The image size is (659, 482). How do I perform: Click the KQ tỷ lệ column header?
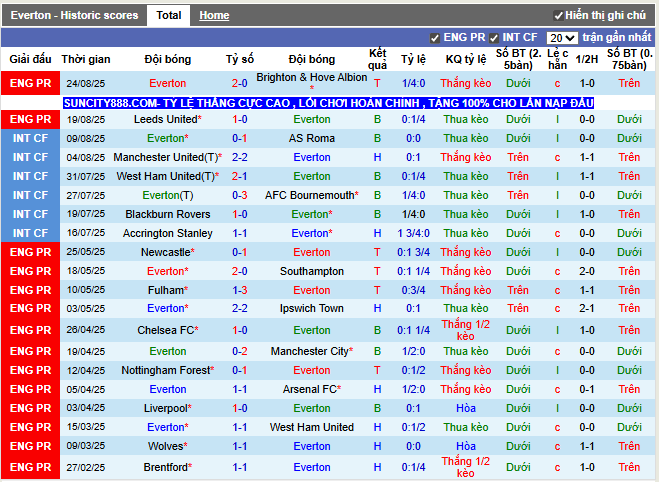pyautogui.click(x=466, y=59)
